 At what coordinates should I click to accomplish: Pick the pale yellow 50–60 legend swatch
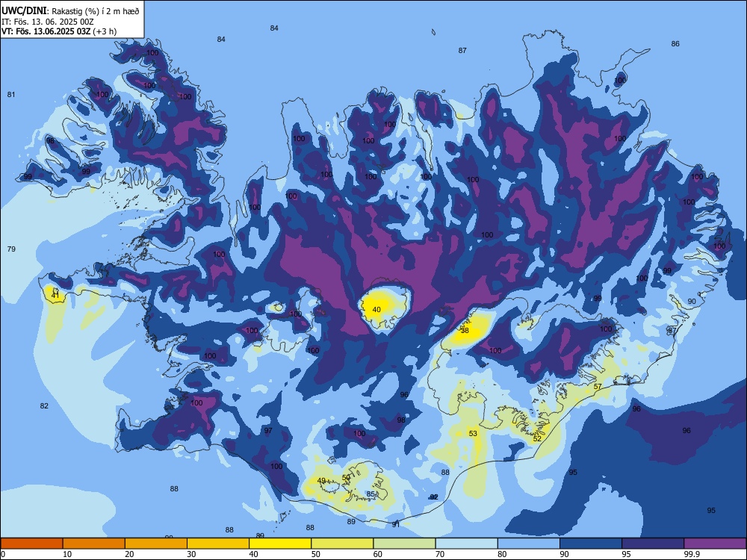(x=342, y=544)
